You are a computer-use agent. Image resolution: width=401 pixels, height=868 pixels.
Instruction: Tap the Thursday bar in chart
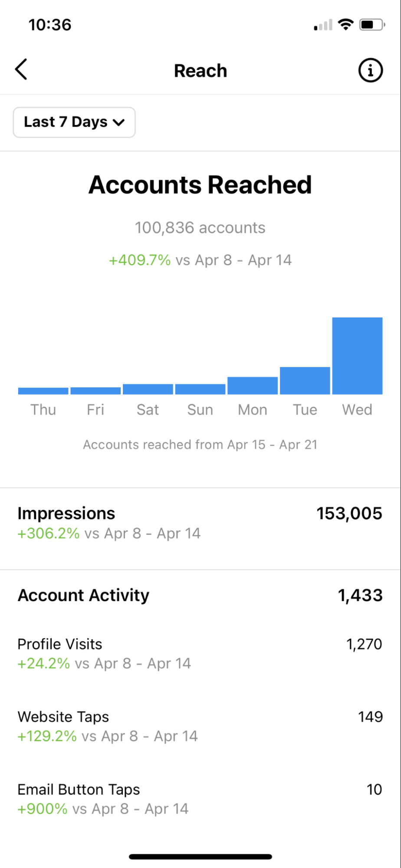point(43,391)
